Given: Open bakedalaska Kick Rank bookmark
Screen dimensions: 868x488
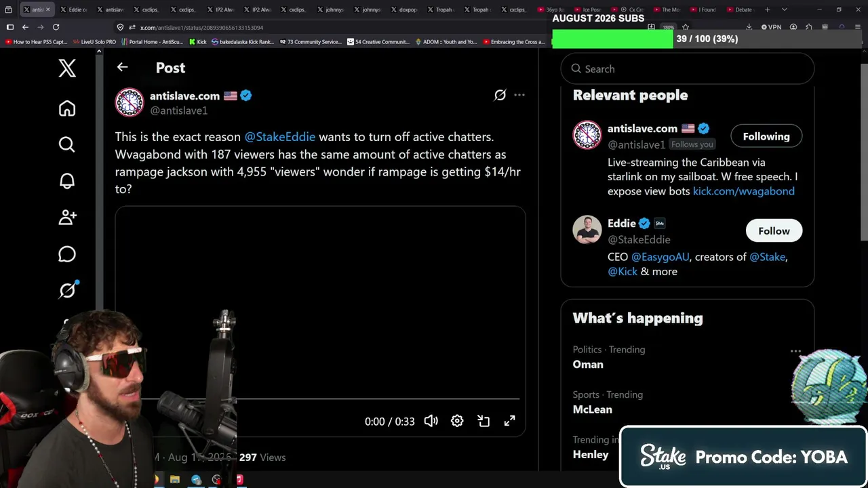Looking at the screenshot, I should coord(242,42).
